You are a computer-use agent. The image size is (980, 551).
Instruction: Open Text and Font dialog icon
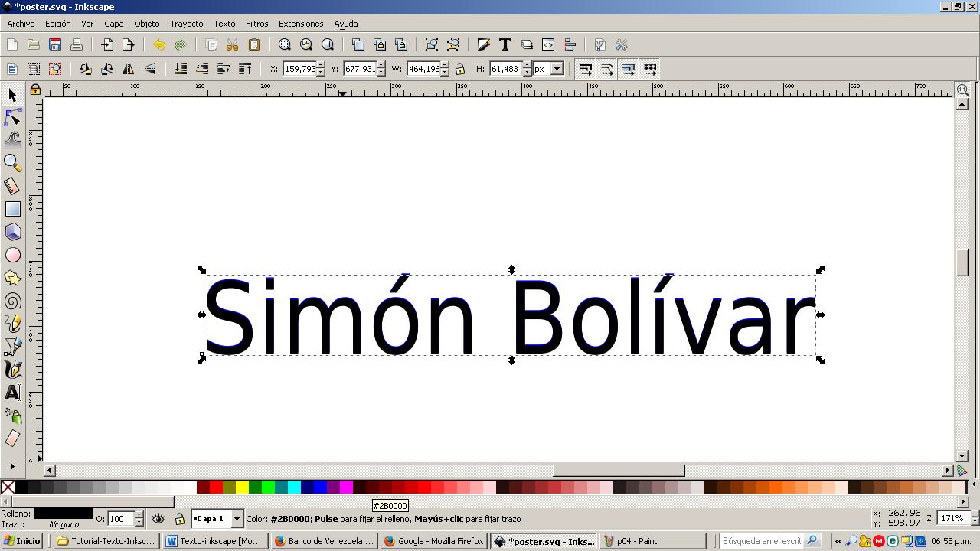(505, 45)
